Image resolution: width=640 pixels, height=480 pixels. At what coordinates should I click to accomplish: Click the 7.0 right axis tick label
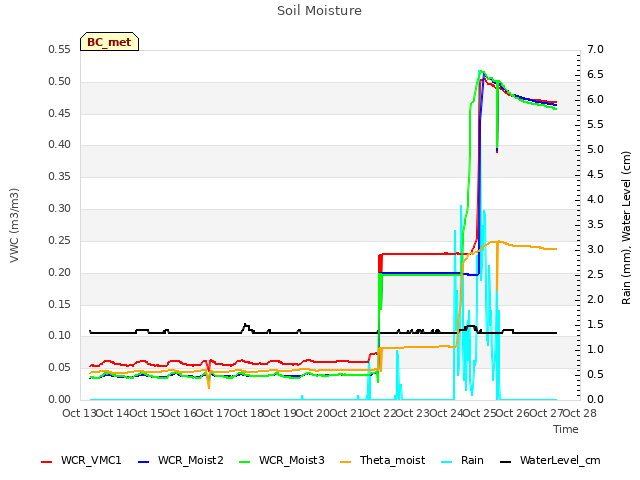click(x=596, y=49)
